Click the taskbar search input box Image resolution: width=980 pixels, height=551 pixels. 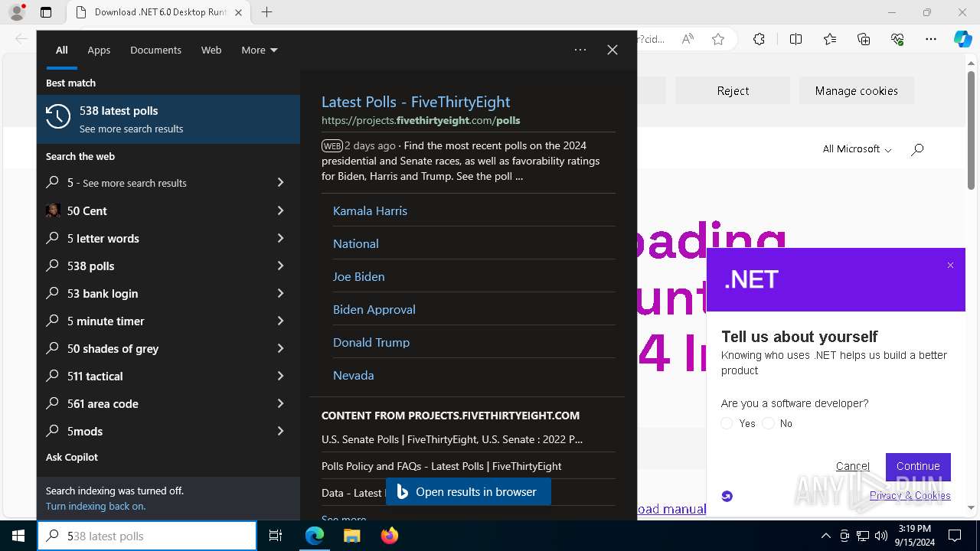(x=147, y=536)
